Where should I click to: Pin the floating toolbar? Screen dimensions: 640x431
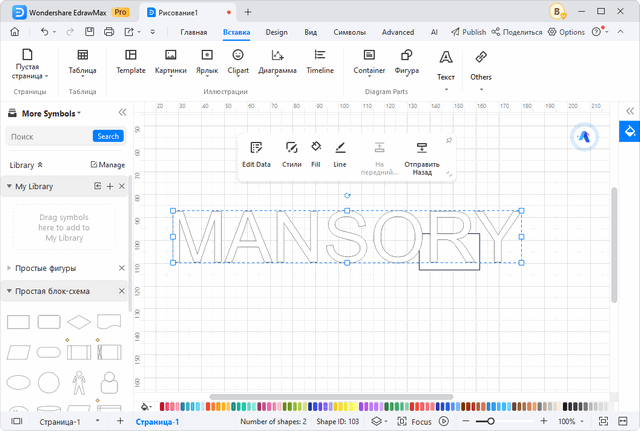point(449,140)
